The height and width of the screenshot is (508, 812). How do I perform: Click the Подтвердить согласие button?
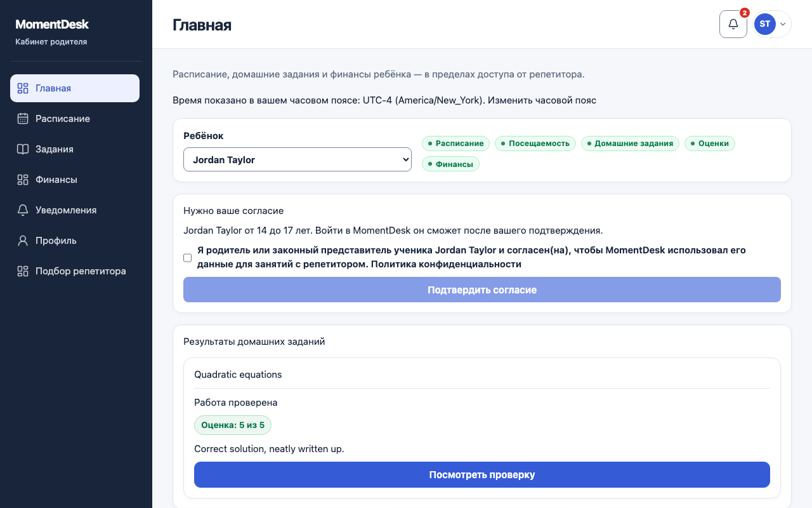482,290
